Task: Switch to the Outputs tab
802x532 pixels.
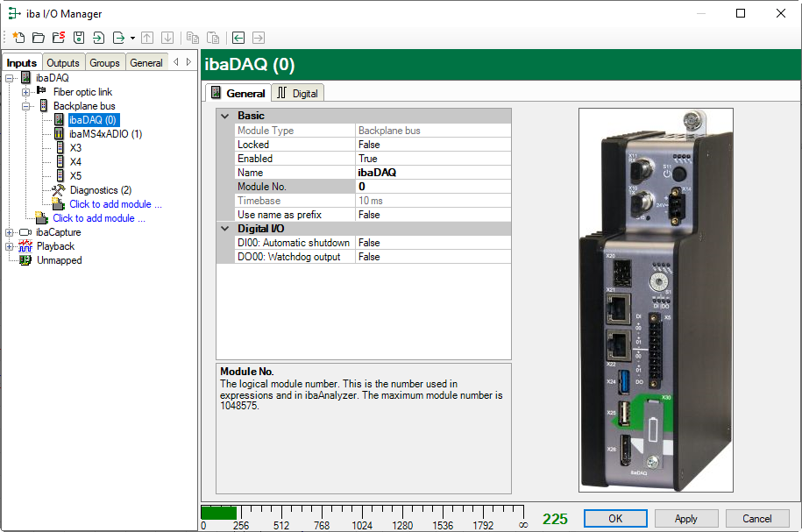Action: [x=63, y=62]
